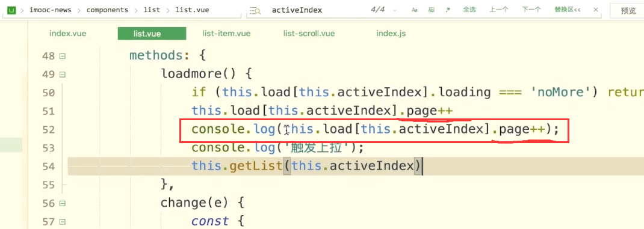This screenshot has height=229, width=644.
Task: Collapse the fold marker on line 56
Action: [63, 203]
